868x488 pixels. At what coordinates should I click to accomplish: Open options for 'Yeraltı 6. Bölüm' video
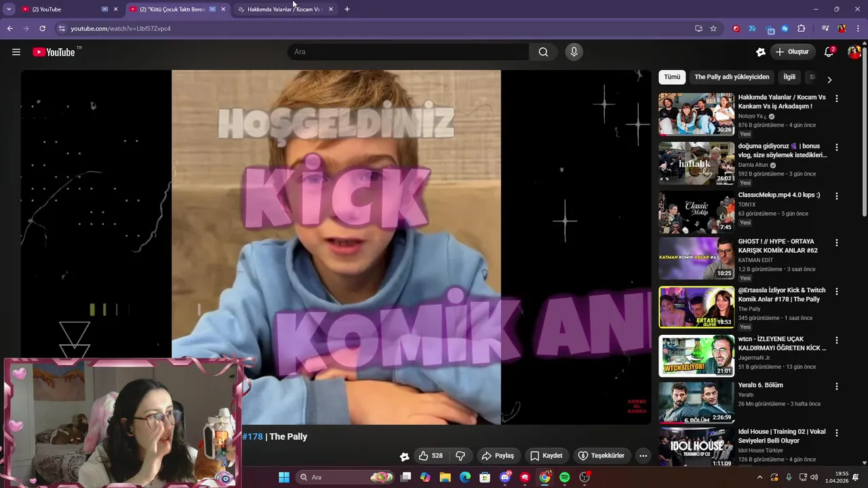point(836,386)
